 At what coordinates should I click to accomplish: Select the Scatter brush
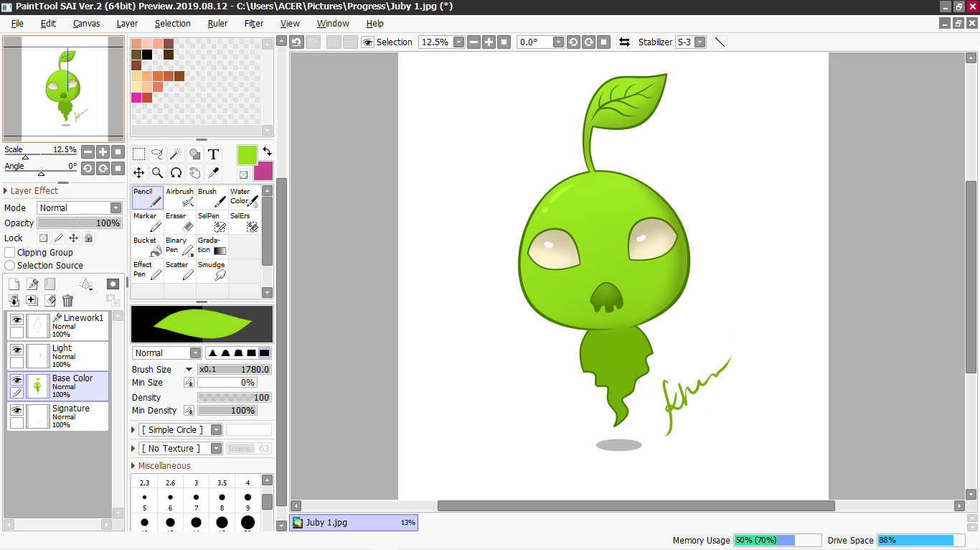pos(180,271)
